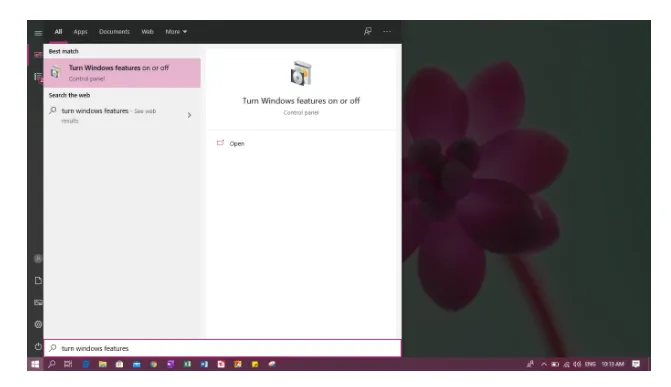Expand the More filter dropdown
Screen dimensions: 671x387
click(x=176, y=32)
